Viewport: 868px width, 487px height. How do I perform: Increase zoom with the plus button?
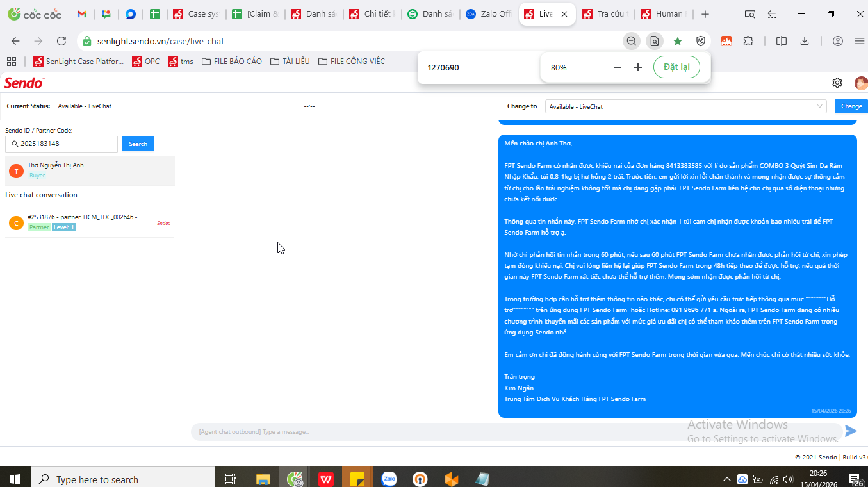638,67
